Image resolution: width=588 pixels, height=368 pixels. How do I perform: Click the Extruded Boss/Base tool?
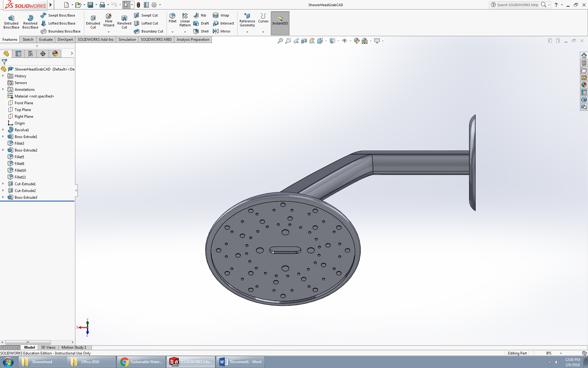pos(11,21)
